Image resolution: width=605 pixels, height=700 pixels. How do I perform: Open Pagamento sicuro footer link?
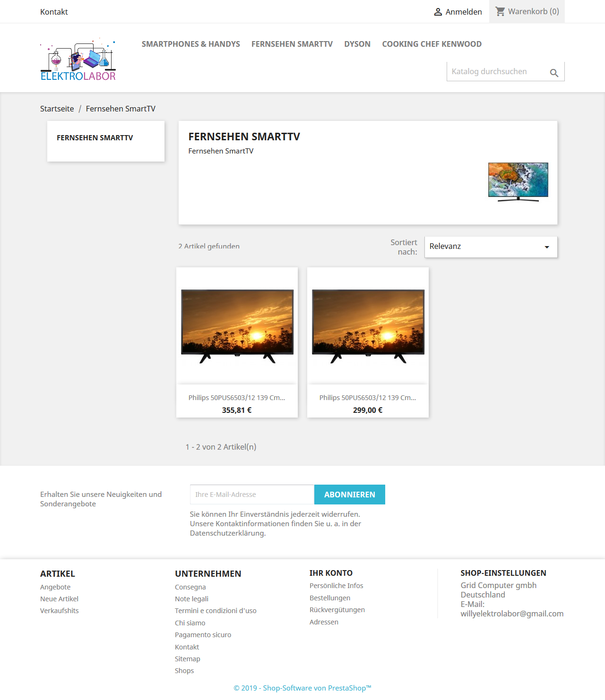point(203,635)
